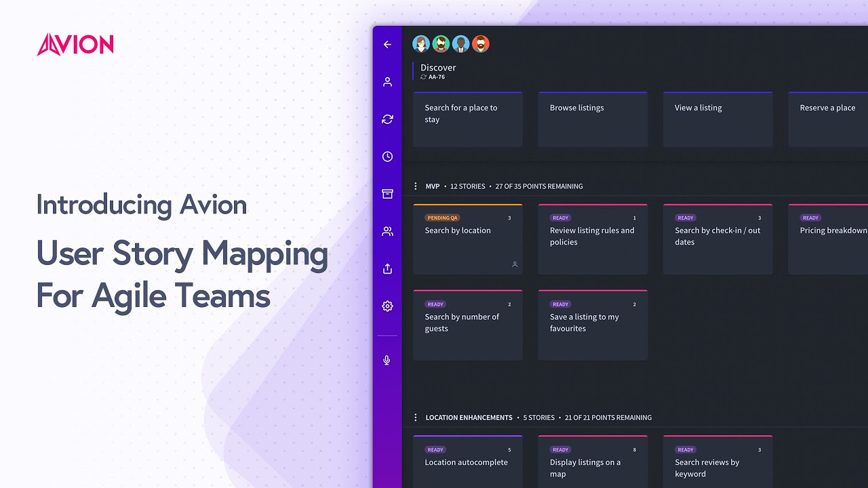The height and width of the screenshot is (488, 868).
Task: Click '5 STORIES' in Location Enhancements header
Action: click(x=539, y=418)
